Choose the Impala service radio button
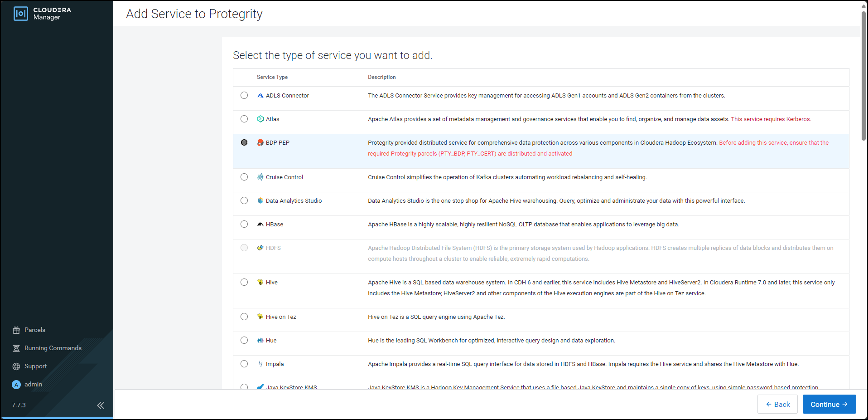Image resolution: width=868 pixels, height=420 pixels. 244,364
